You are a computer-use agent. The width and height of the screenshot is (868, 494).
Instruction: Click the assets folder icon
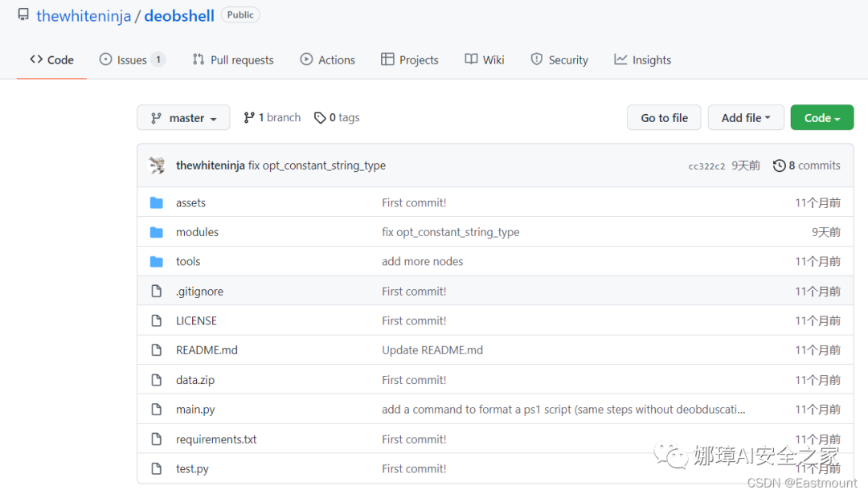157,203
